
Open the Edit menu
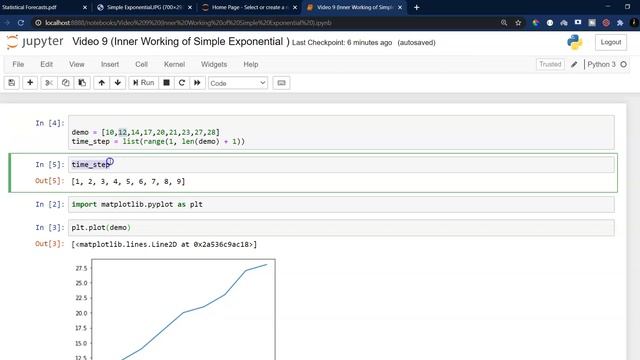(x=47, y=64)
